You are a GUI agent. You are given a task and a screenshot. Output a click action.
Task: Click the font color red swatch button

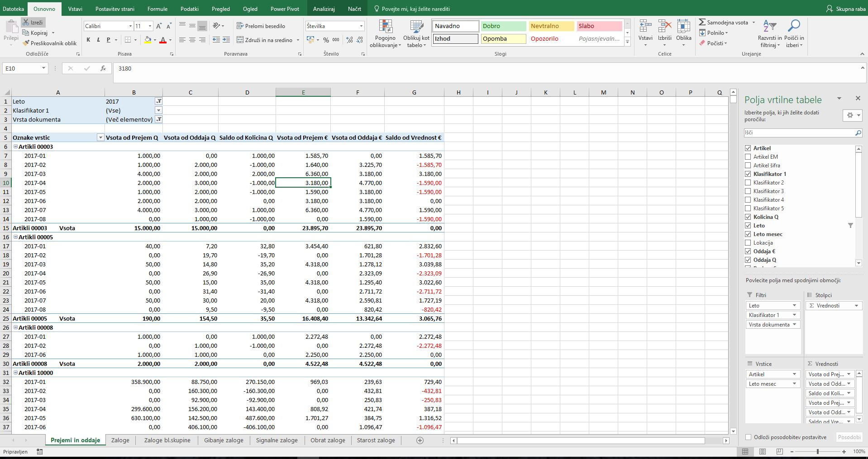tap(163, 40)
